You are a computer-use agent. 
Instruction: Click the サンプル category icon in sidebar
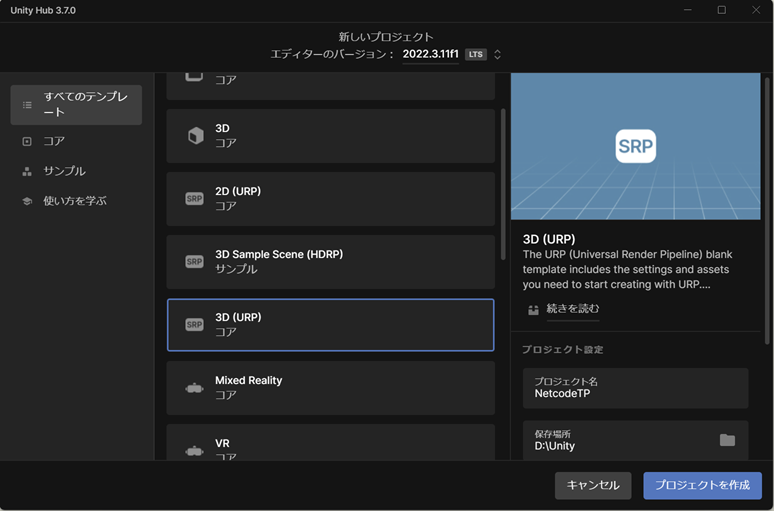pos(27,171)
